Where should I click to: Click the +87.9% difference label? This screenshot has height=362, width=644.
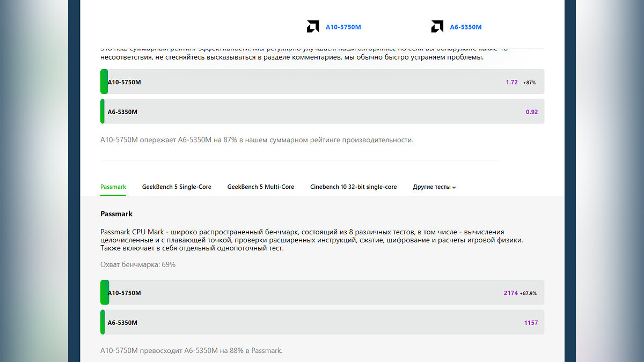pos(529,293)
